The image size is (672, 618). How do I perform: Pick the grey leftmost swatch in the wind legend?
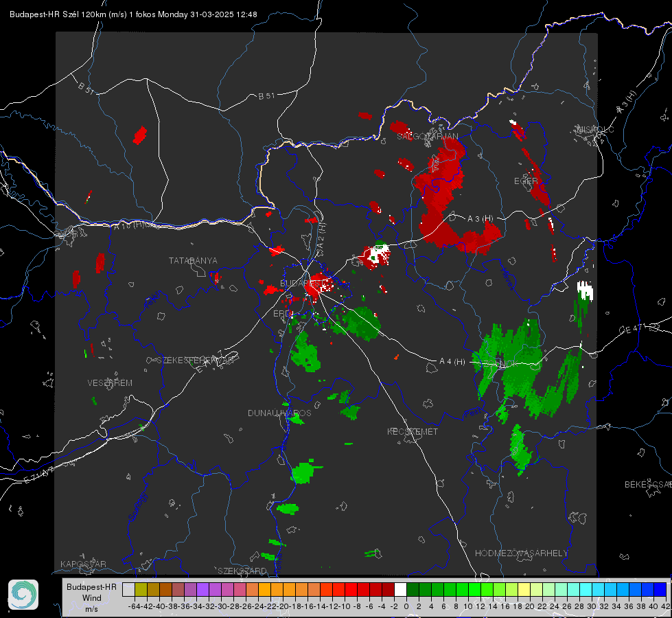128,589
